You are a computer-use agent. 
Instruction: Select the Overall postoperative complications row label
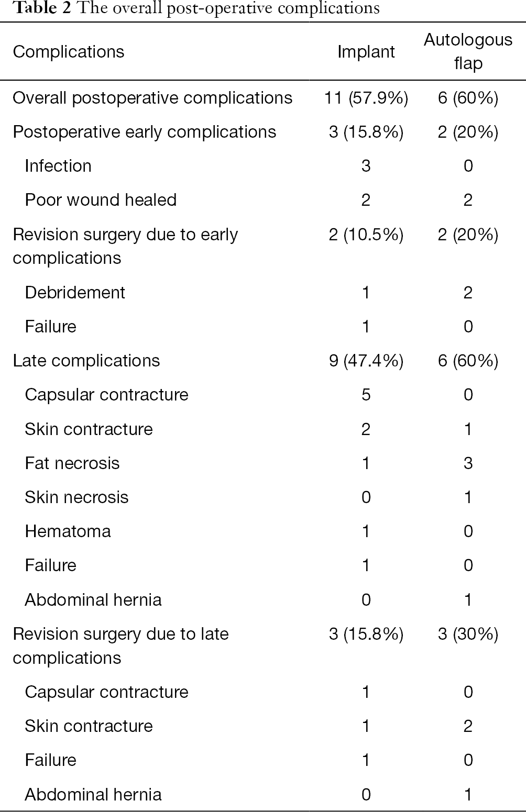pyautogui.click(x=152, y=98)
